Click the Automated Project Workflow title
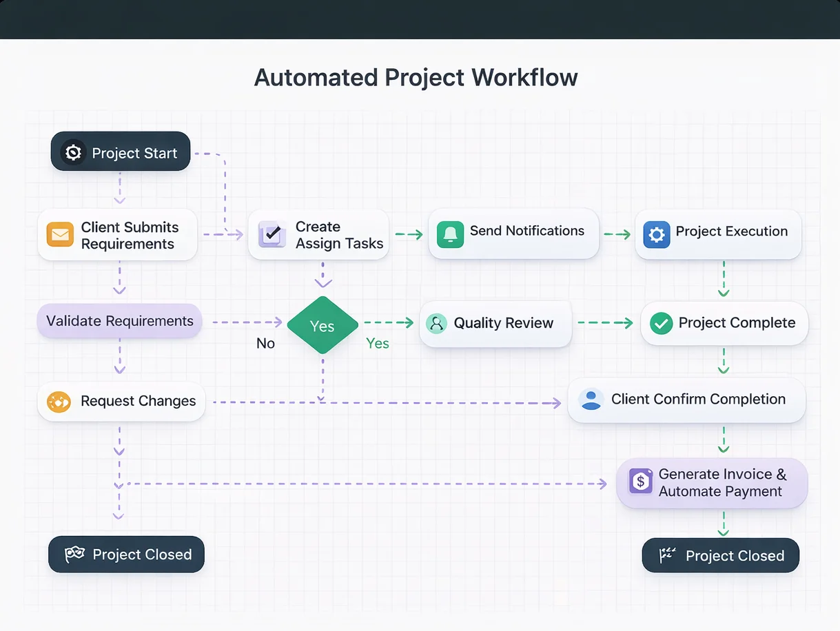Screen dimensions: 840x631 point(416,77)
